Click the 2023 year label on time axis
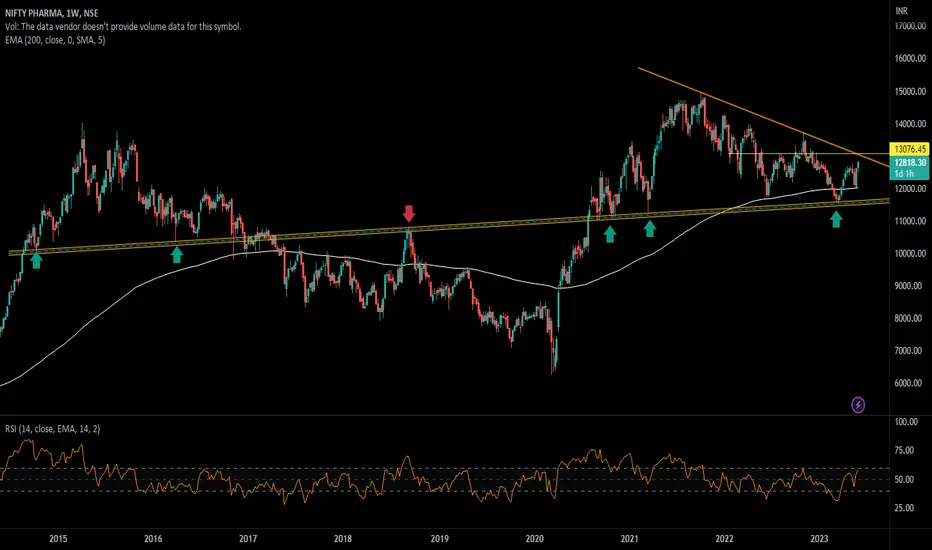Viewport: 932px width, 550px height. click(819, 539)
